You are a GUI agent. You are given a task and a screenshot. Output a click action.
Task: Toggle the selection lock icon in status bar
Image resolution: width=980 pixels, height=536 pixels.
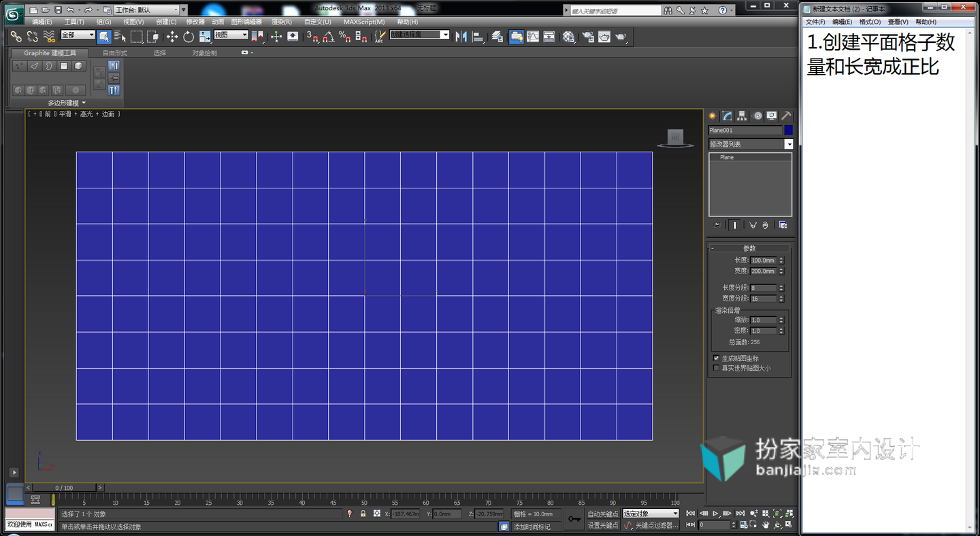point(363,514)
